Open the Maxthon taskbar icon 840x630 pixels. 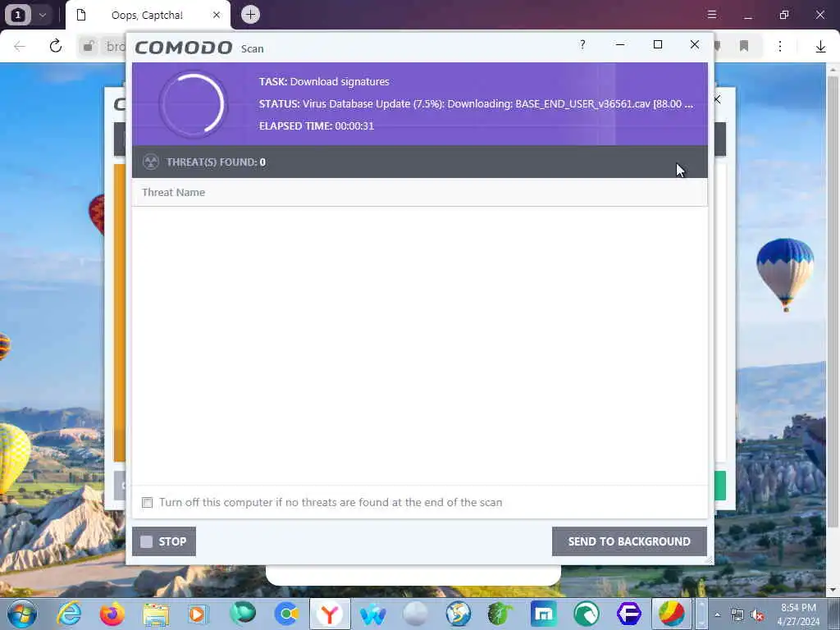(543, 614)
